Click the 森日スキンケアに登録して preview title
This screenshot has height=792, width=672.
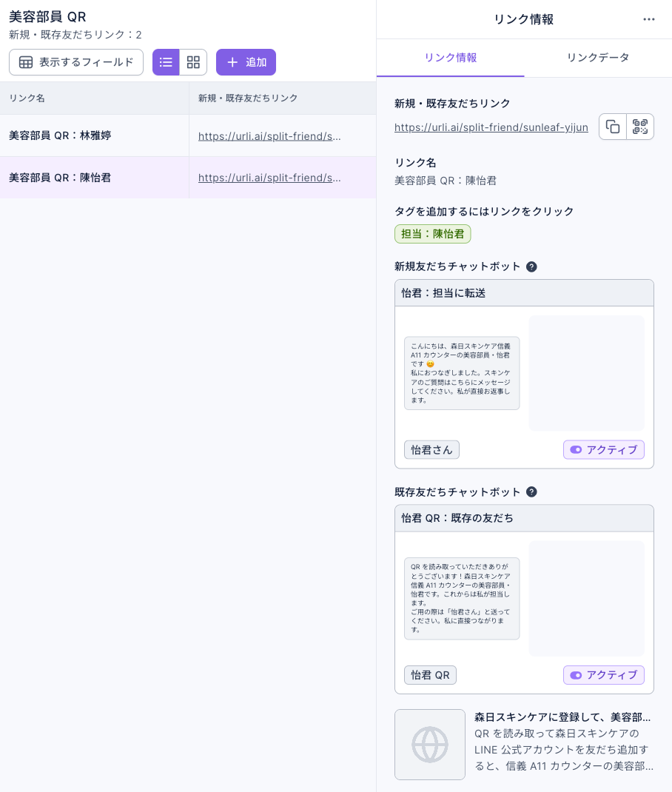coord(562,717)
